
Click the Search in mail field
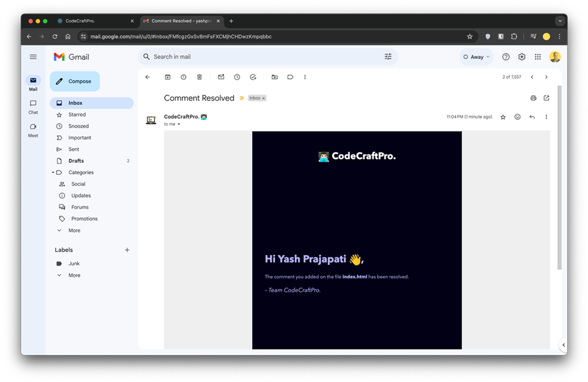pos(267,57)
